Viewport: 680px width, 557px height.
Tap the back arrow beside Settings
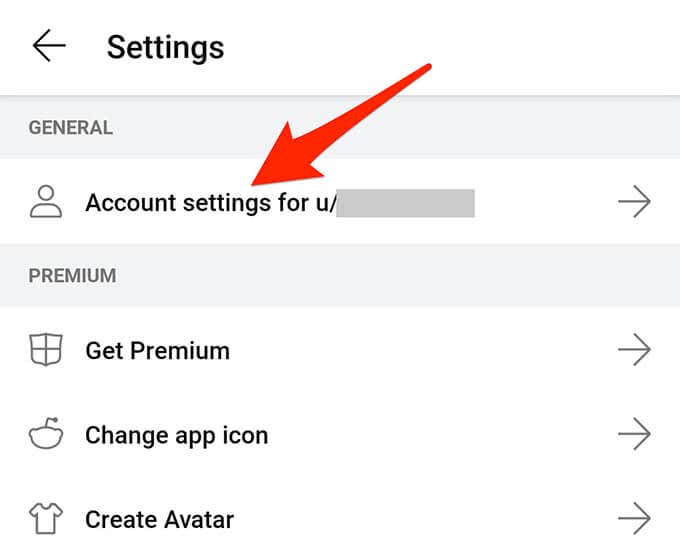[x=48, y=46]
